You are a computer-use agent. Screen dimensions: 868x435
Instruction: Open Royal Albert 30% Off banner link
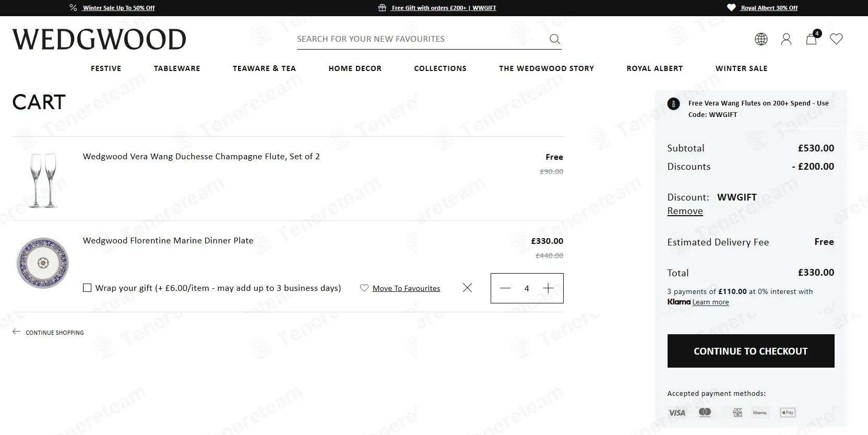pos(769,8)
